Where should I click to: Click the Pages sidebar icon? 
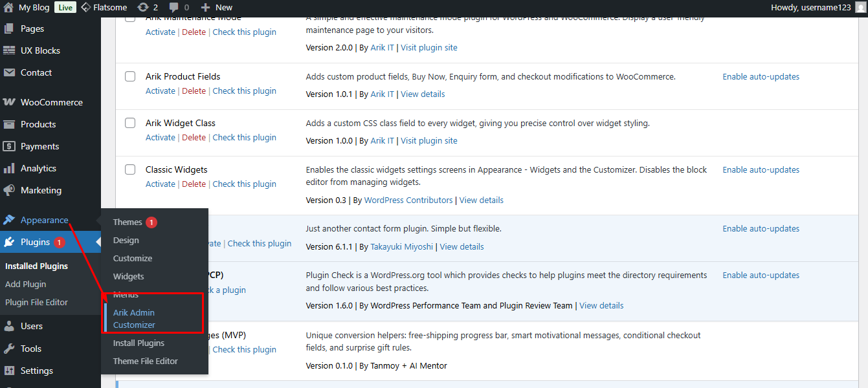coord(9,28)
